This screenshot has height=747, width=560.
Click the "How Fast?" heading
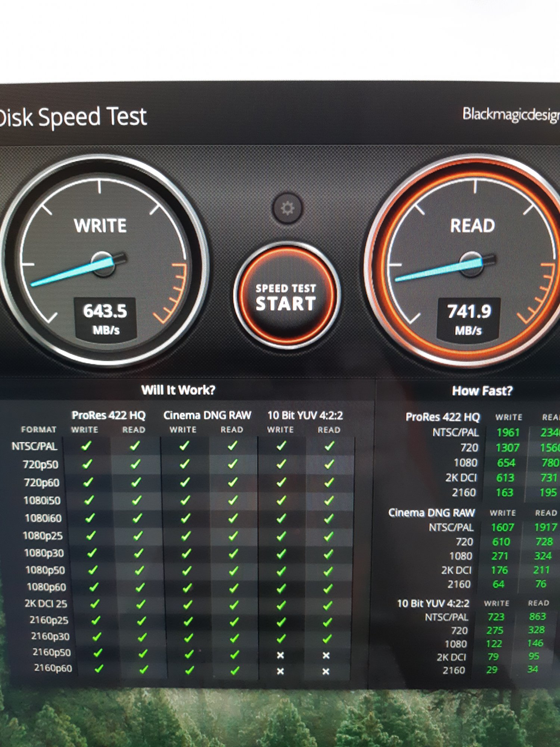coord(482,391)
